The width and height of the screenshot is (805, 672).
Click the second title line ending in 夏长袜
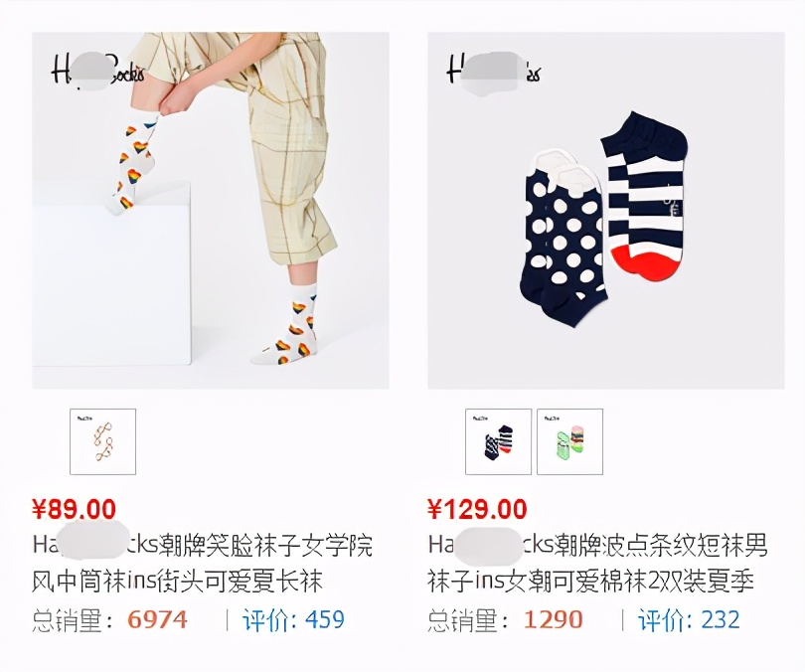pyautogui.click(x=177, y=582)
